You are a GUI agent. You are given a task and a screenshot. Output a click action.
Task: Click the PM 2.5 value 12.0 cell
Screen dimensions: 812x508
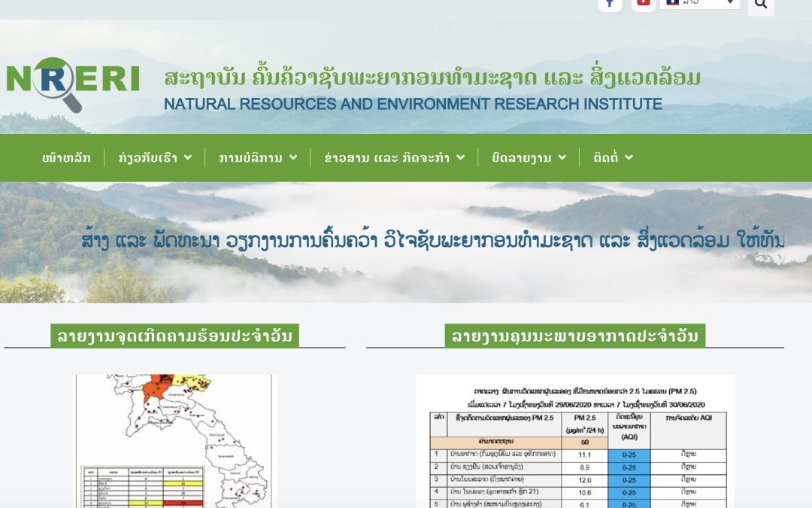tap(585, 480)
